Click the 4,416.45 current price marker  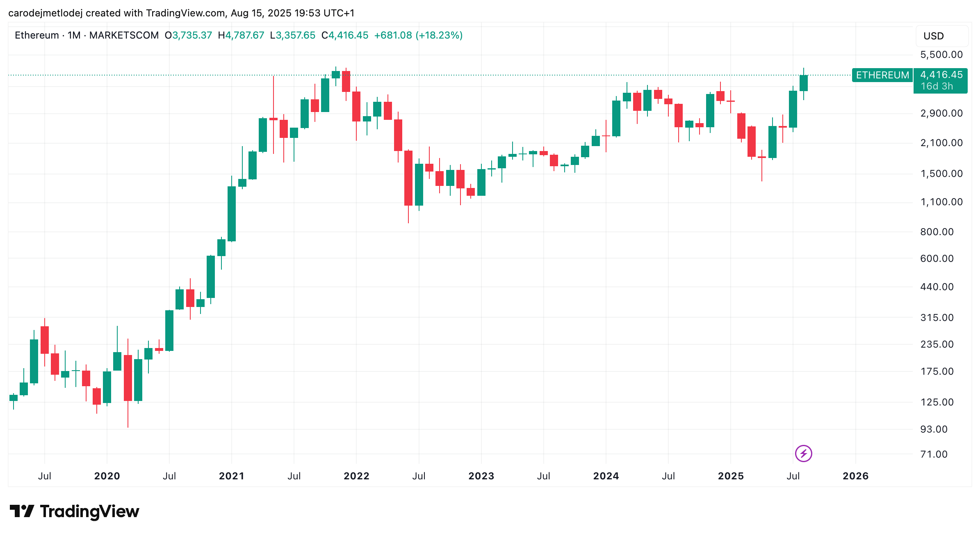coord(941,75)
